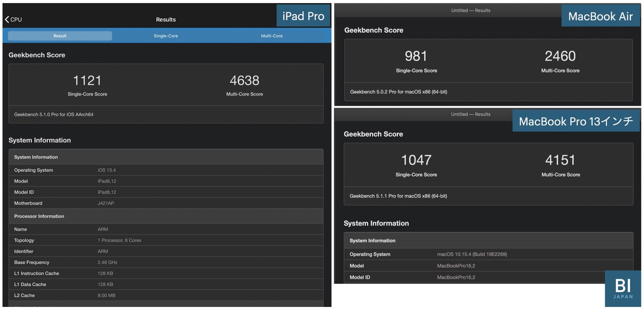The image size is (644, 310).
Task: Select the 4638 Multi-Core Score
Action: point(245,81)
